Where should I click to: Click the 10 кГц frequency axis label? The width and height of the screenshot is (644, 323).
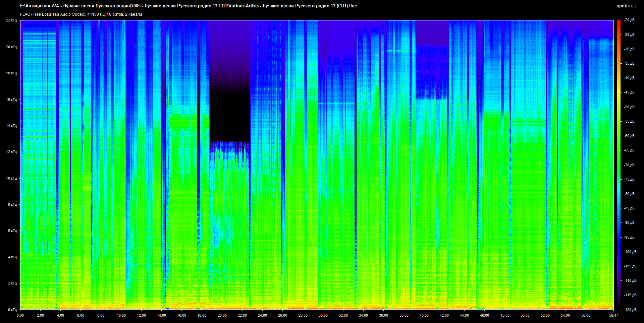11,178
